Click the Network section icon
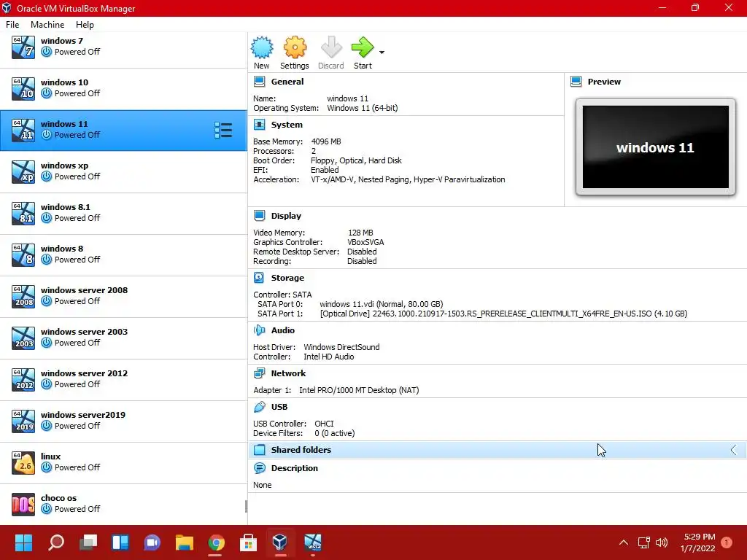This screenshot has width=747, height=560. (259, 373)
